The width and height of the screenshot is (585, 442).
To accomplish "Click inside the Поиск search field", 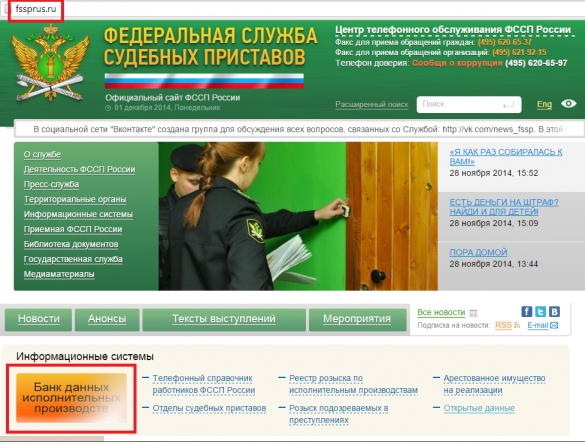I will click(x=469, y=104).
